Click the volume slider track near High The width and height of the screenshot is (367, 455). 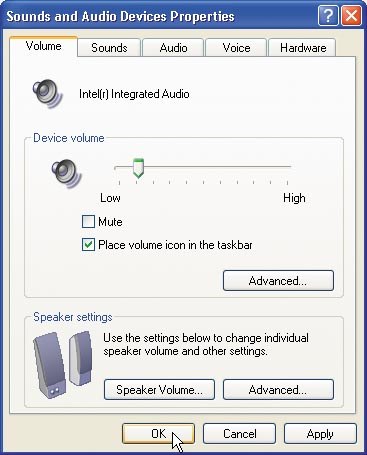tap(282, 166)
